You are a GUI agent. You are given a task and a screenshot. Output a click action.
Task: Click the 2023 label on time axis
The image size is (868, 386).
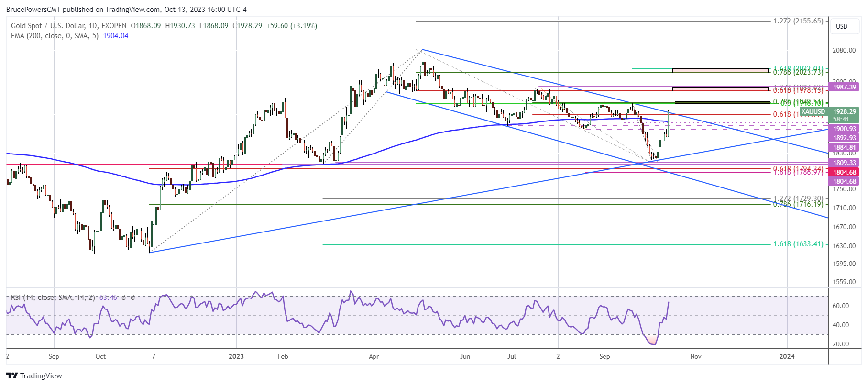click(236, 356)
